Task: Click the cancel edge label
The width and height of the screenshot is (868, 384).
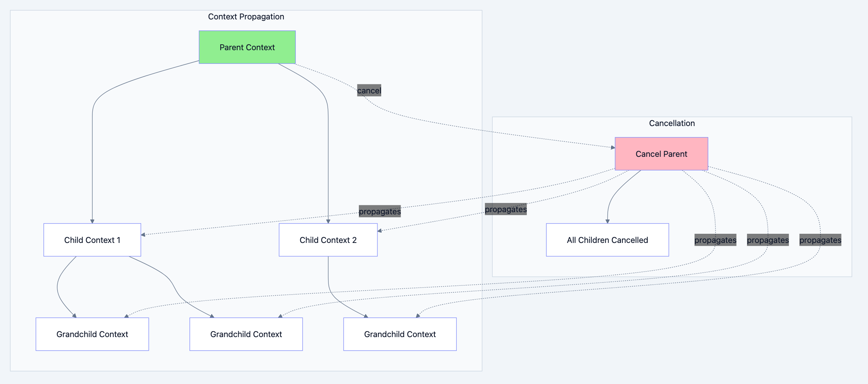Action: (x=369, y=90)
